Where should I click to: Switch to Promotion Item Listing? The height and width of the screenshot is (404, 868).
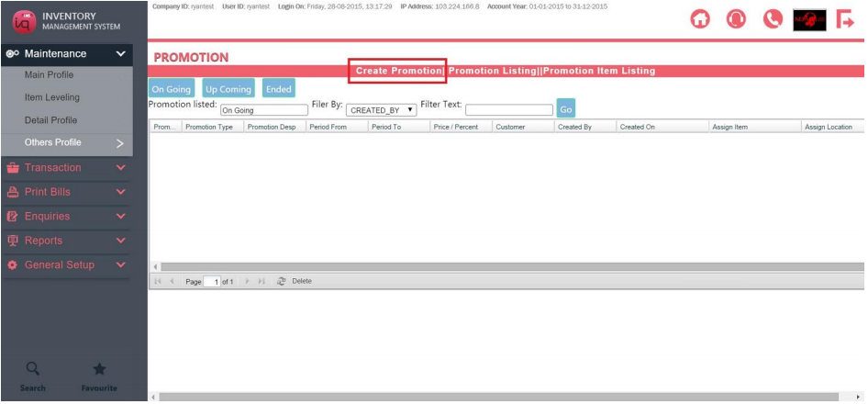point(599,71)
